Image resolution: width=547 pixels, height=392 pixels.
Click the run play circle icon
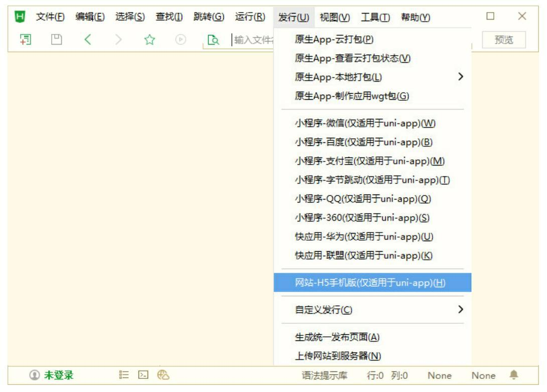click(x=180, y=40)
